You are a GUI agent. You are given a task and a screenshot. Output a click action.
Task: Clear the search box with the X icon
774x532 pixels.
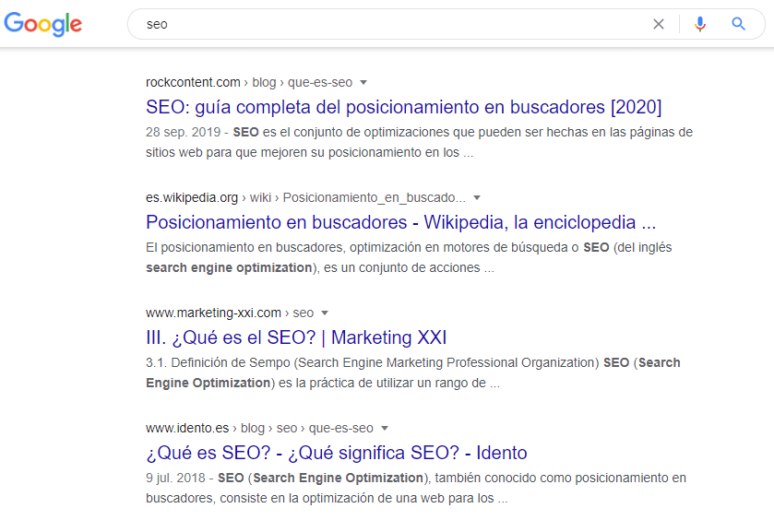point(658,25)
